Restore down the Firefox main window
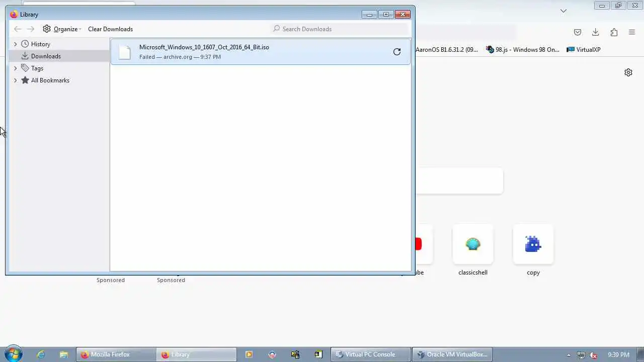The width and height of the screenshot is (644, 362). [x=618, y=6]
